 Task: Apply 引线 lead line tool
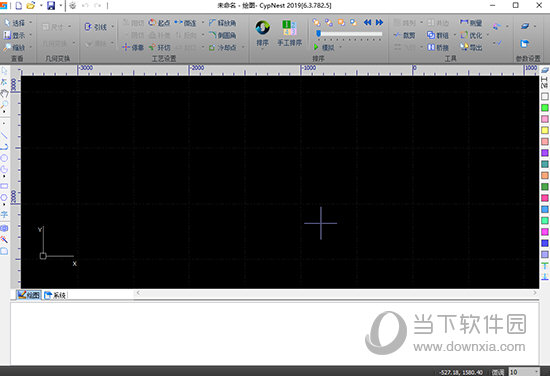[96, 27]
